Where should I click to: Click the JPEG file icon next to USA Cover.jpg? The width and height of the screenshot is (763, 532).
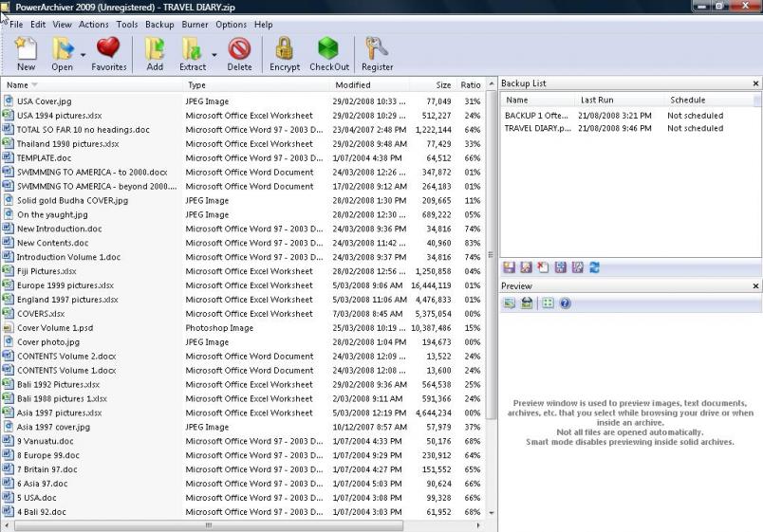coord(9,101)
